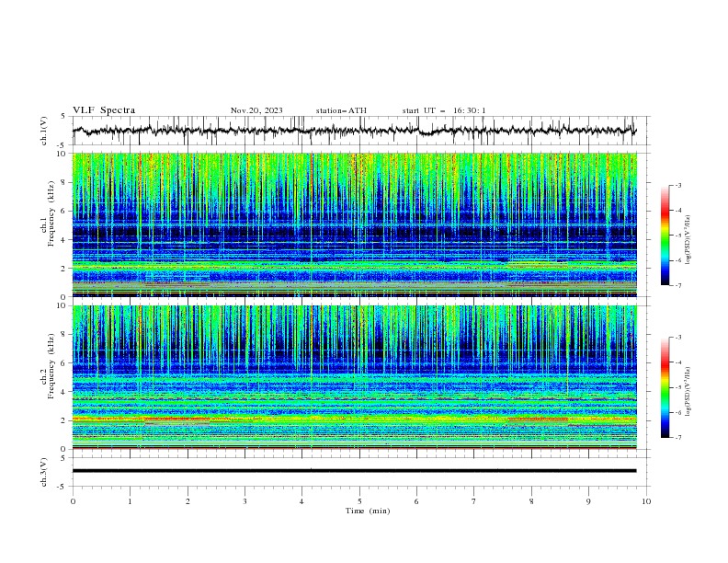The image size is (728, 563).
Task: Click the ch.1 voltage waveform trace
Action: [354, 131]
